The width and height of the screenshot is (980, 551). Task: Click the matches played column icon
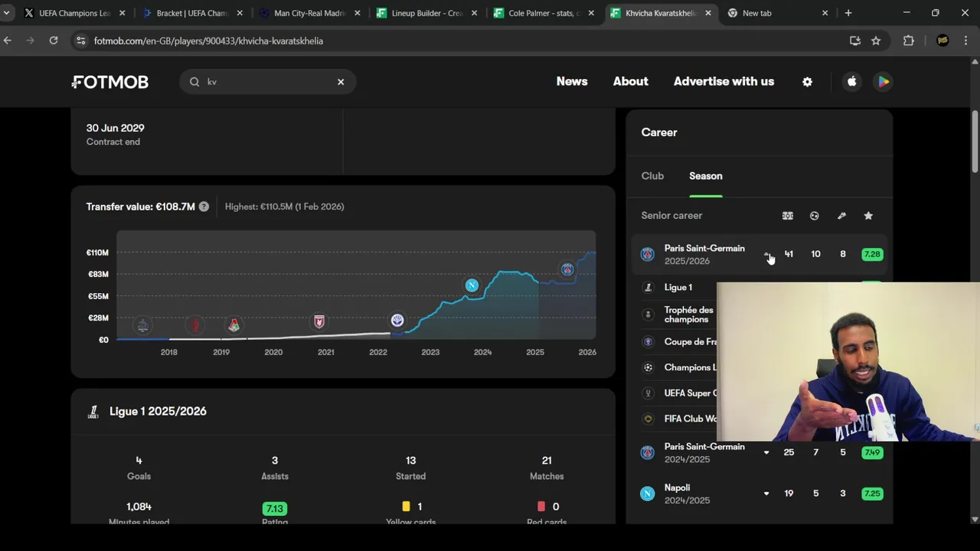pos(788,216)
